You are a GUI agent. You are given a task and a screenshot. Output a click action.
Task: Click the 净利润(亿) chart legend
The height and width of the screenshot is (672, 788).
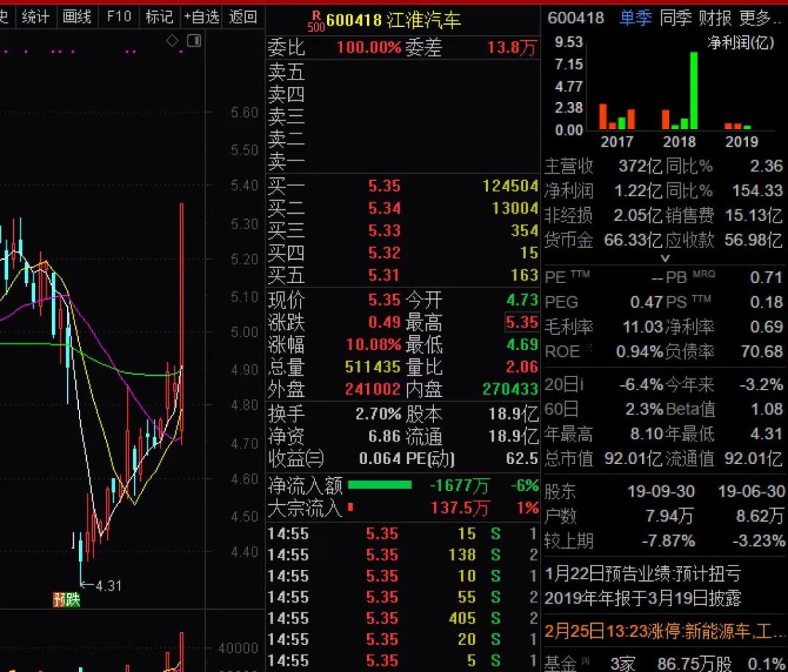click(x=741, y=43)
